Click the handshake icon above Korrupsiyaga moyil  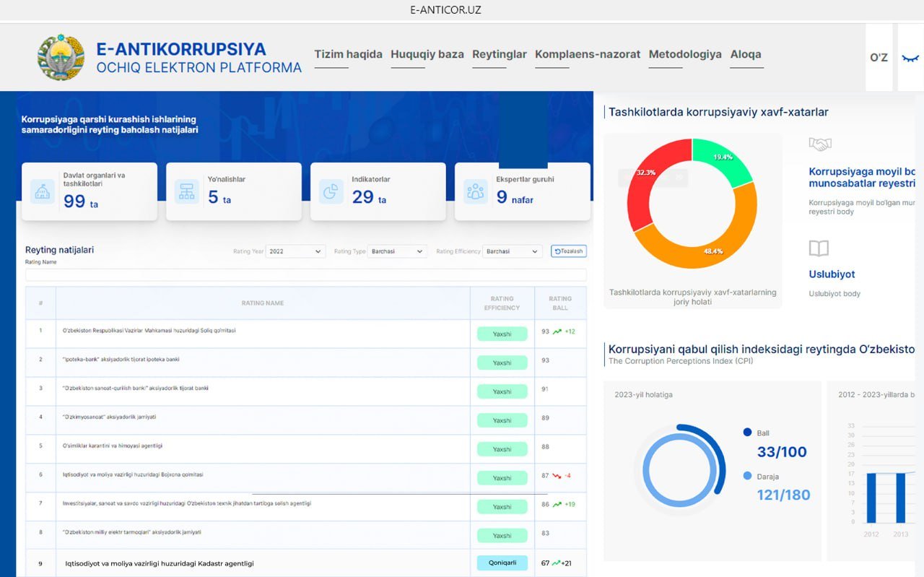point(820,144)
